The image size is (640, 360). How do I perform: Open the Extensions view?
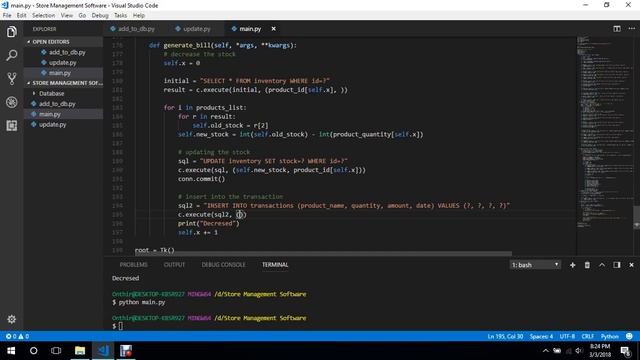[x=11, y=126]
